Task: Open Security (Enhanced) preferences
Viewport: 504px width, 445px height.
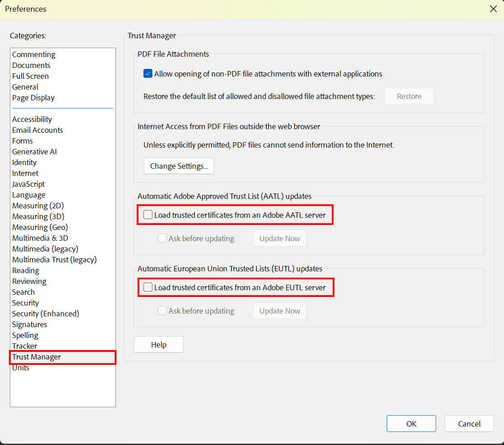Action: click(x=45, y=313)
